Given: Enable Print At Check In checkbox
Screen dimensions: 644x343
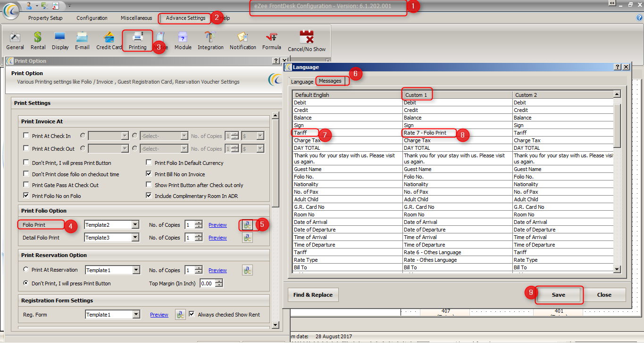Looking at the screenshot, I should click(26, 136).
